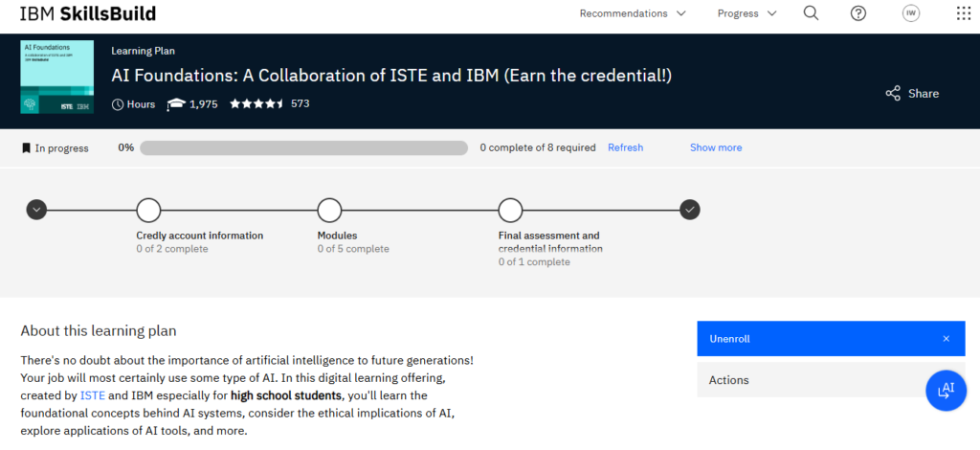Click the Learning Plan label
Screen dimensions: 980x450
(144, 52)
